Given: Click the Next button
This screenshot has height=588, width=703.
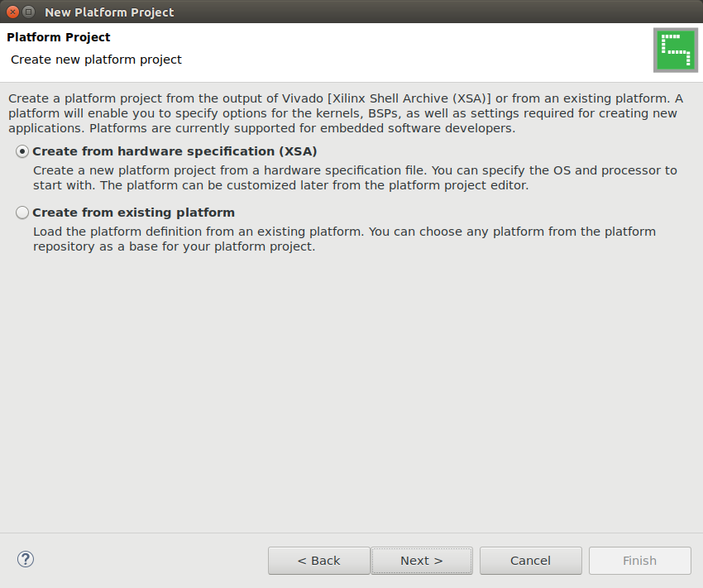Looking at the screenshot, I should pos(421,560).
